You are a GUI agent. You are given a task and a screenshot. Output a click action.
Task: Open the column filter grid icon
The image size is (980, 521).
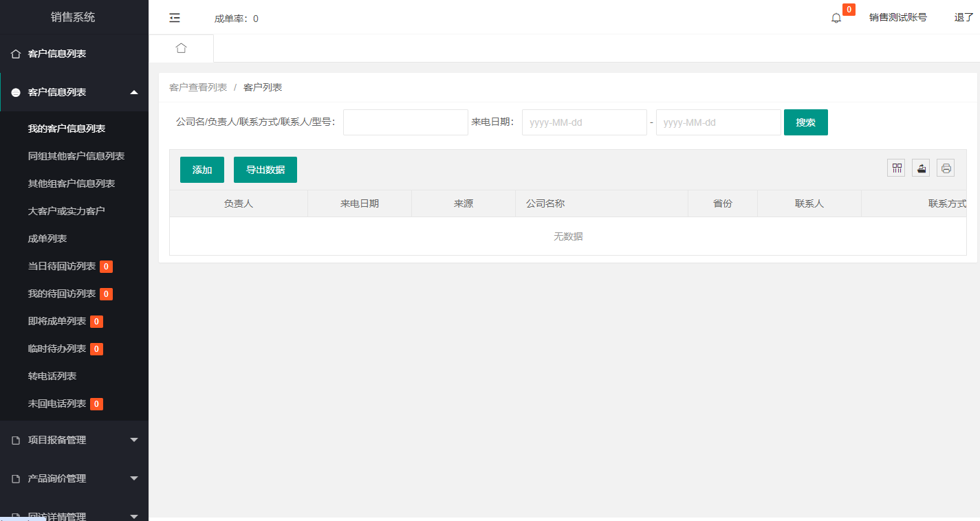[x=896, y=168]
